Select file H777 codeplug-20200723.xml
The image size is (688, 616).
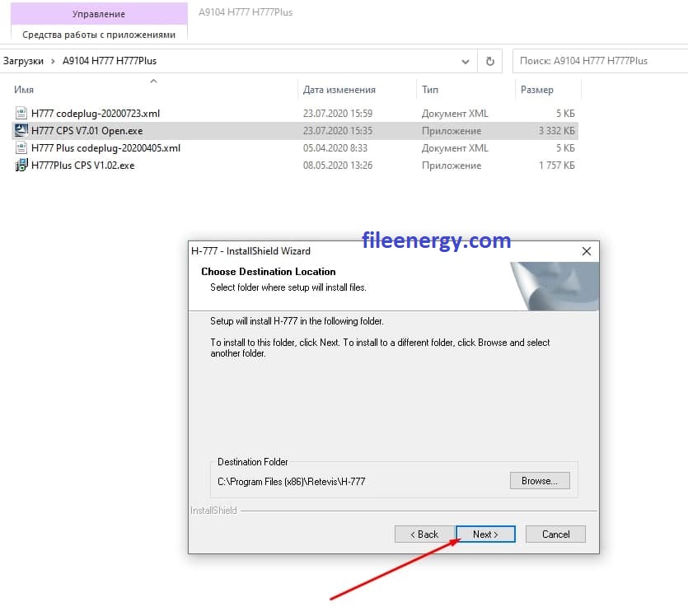96,113
